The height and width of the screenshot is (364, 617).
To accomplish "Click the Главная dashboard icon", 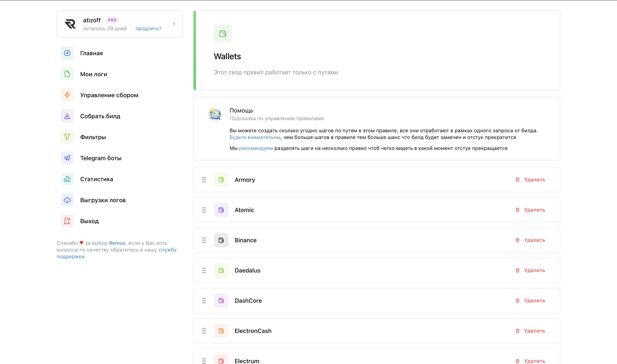I will click(67, 53).
